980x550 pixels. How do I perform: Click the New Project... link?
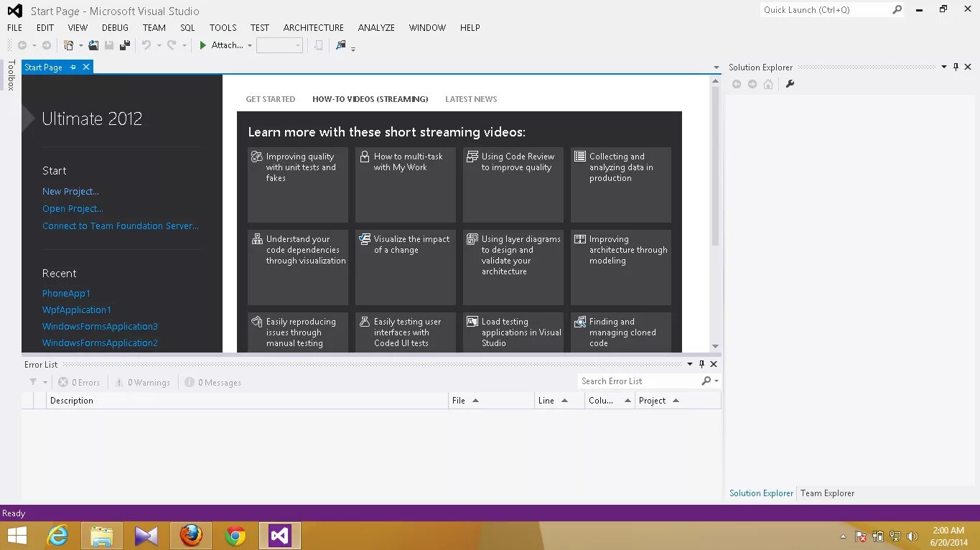(70, 191)
